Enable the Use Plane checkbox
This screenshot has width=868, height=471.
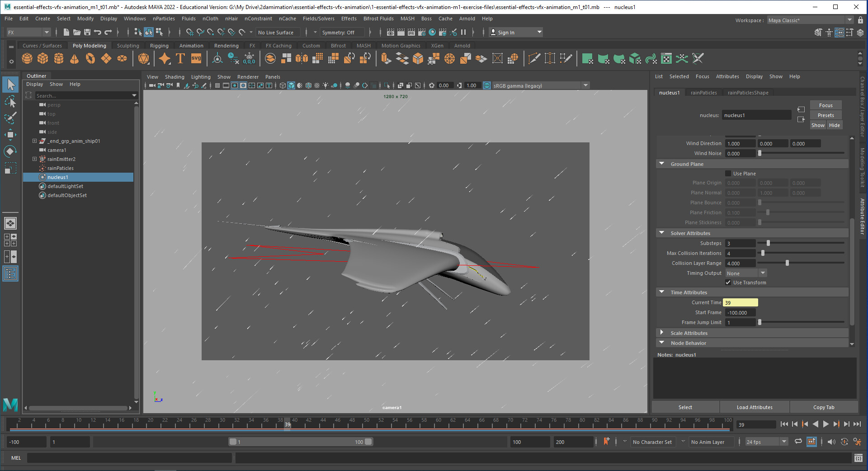click(x=728, y=174)
